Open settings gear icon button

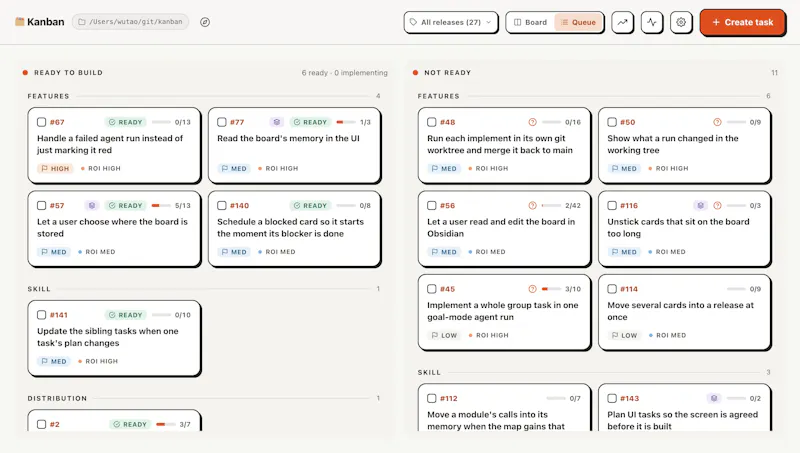681,22
